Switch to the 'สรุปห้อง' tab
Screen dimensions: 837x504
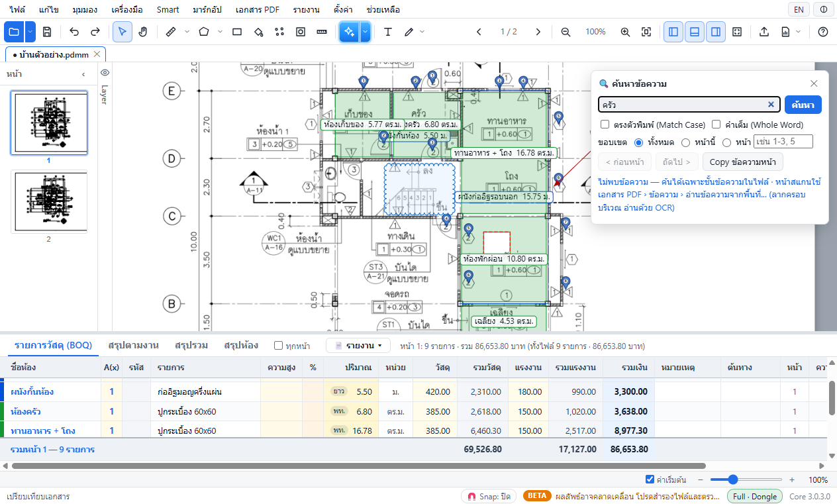[x=242, y=346]
